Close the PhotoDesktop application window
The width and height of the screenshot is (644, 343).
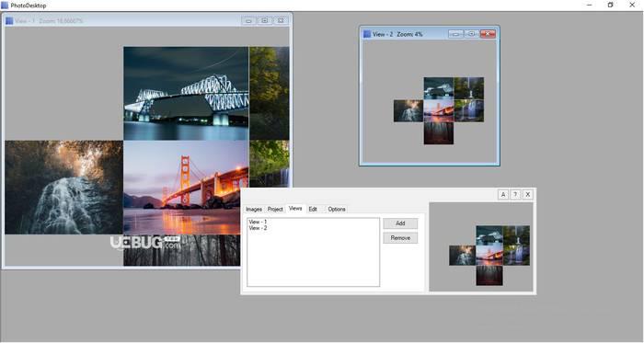point(632,6)
